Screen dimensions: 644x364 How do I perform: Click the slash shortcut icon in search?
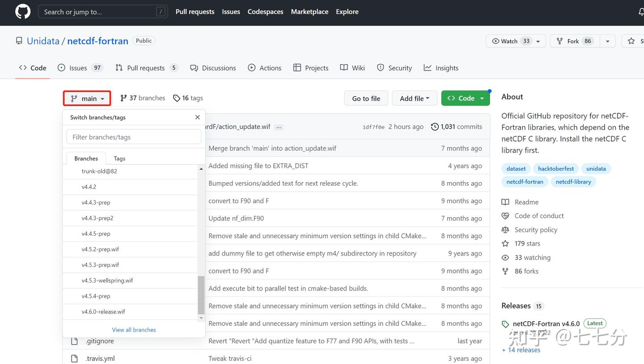point(161,12)
